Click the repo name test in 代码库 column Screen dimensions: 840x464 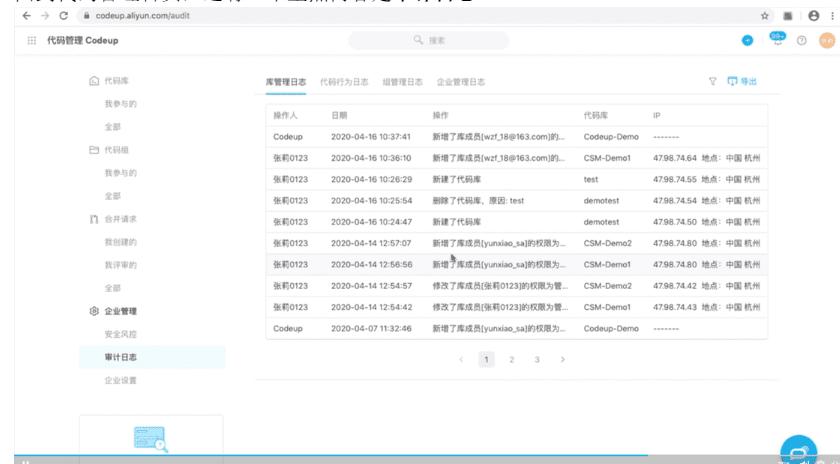pos(591,179)
